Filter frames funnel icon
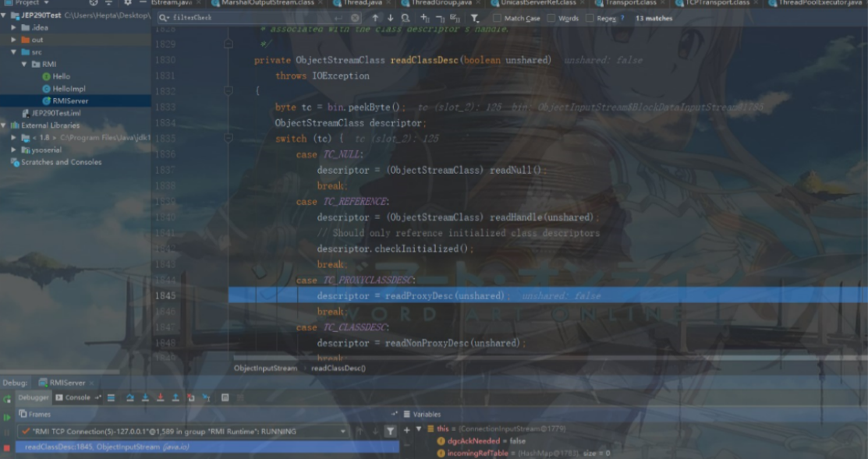The height and width of the screenshot is (459, 868). click(x=390, y=432)
